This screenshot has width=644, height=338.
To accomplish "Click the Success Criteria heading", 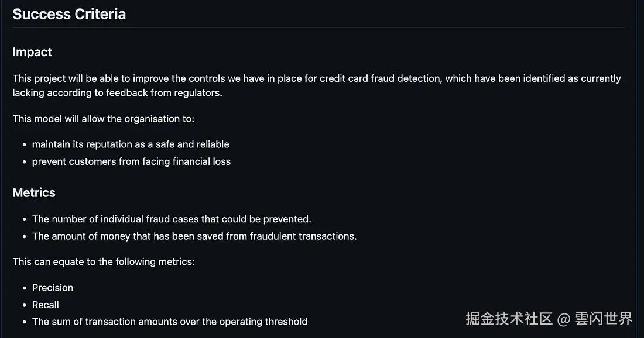I will [x=69, y=14].
